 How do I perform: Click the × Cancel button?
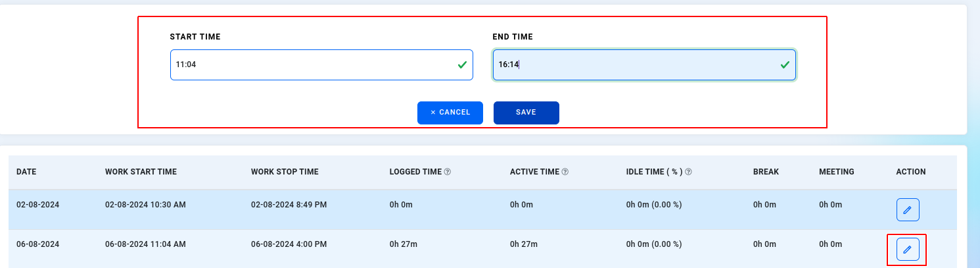pyautogui.click(x=450, y=113)
